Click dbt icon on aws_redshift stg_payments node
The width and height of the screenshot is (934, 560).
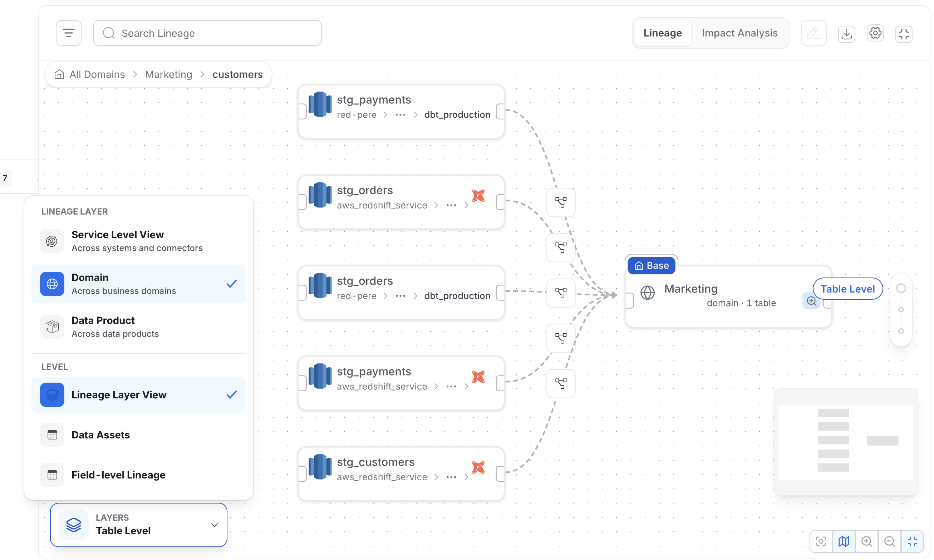[478, 377]
